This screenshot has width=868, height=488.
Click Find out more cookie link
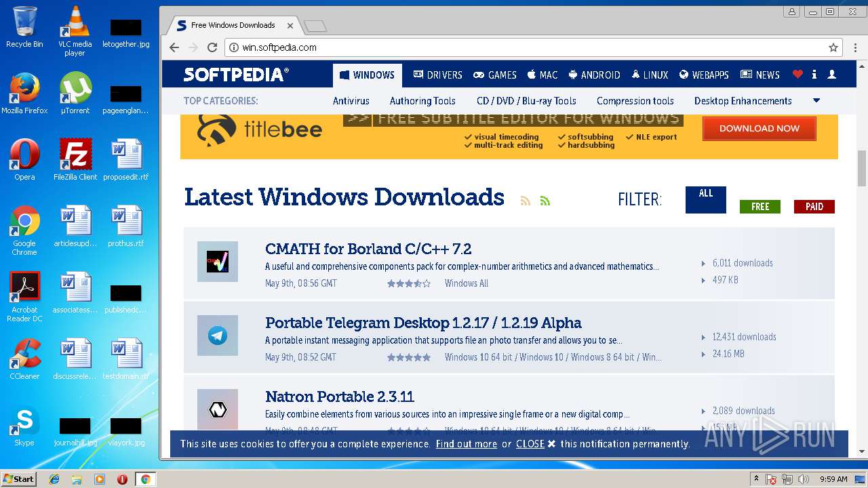[467, 444]
